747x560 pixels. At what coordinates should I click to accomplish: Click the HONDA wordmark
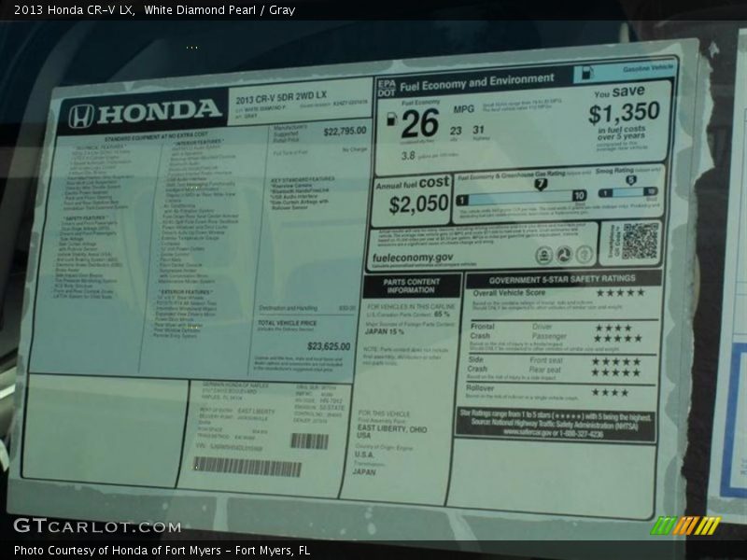click(x=160, y=111)
